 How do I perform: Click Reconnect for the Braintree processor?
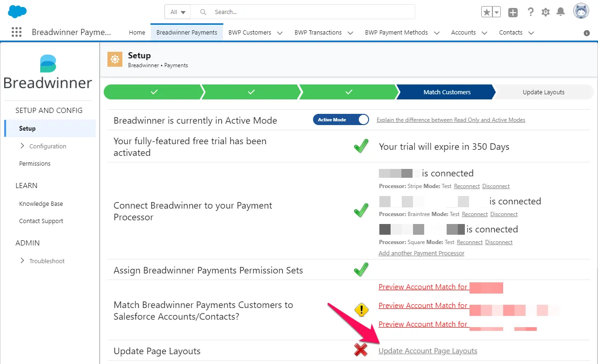click(475, 214)
